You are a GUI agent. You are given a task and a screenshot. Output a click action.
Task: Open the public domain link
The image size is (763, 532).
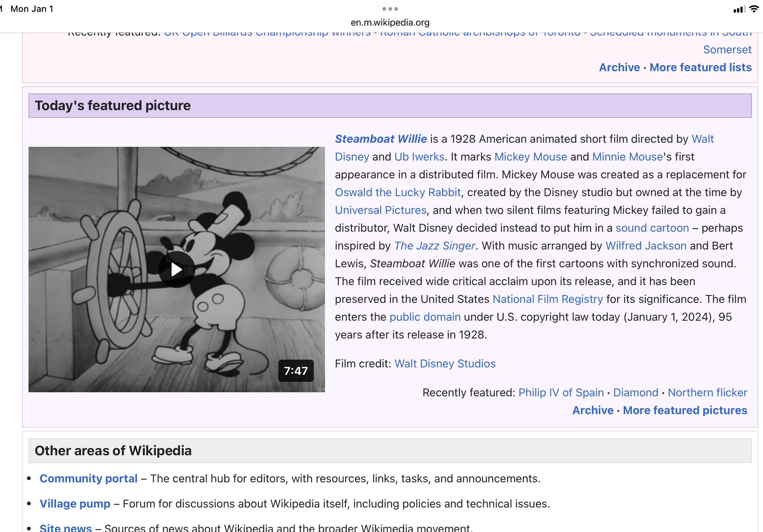(425, 317)
